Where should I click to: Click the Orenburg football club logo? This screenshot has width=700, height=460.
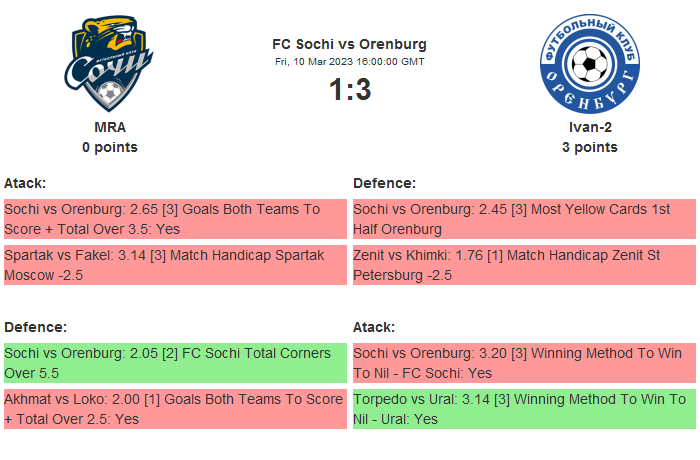pyautogui.click(x=589, y=65)
